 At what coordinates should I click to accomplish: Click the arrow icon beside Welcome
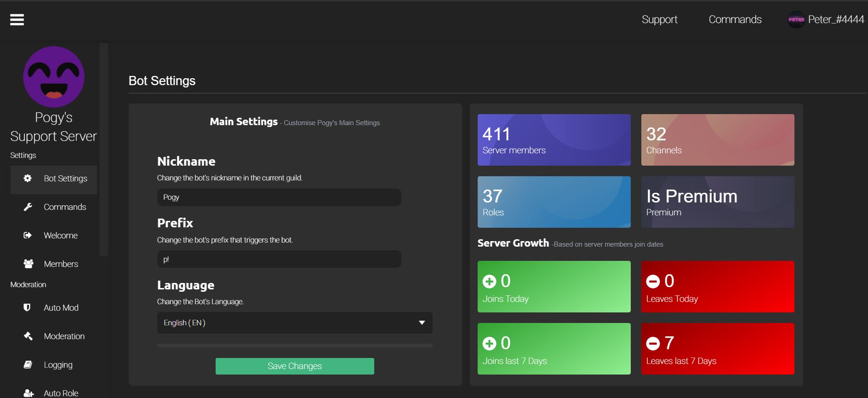pyautogui.click(x=28, y=236)
